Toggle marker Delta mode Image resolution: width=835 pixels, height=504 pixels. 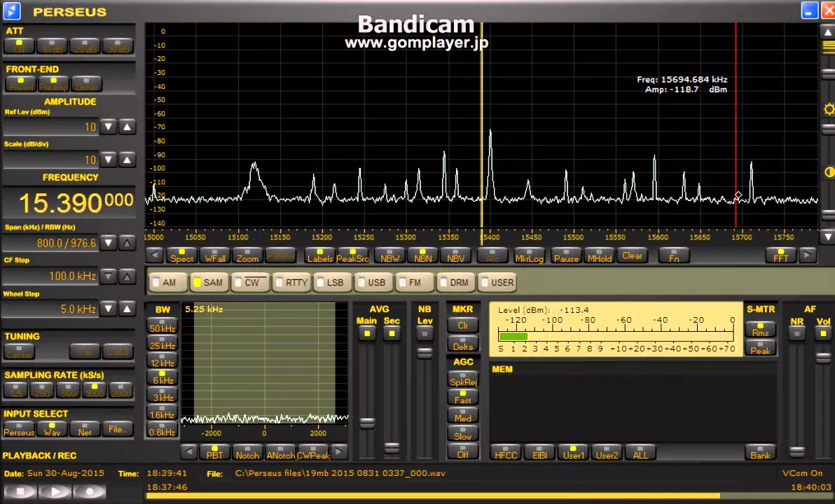[x=463, y=344]
